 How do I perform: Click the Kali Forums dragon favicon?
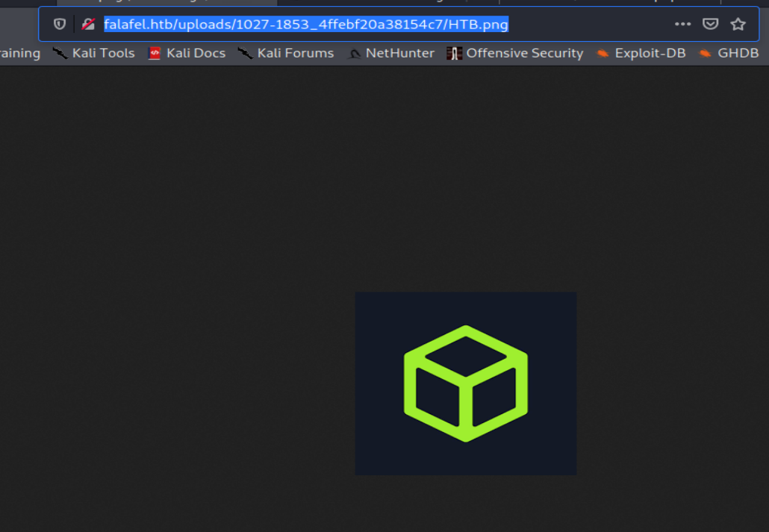(x=245, y=53)
